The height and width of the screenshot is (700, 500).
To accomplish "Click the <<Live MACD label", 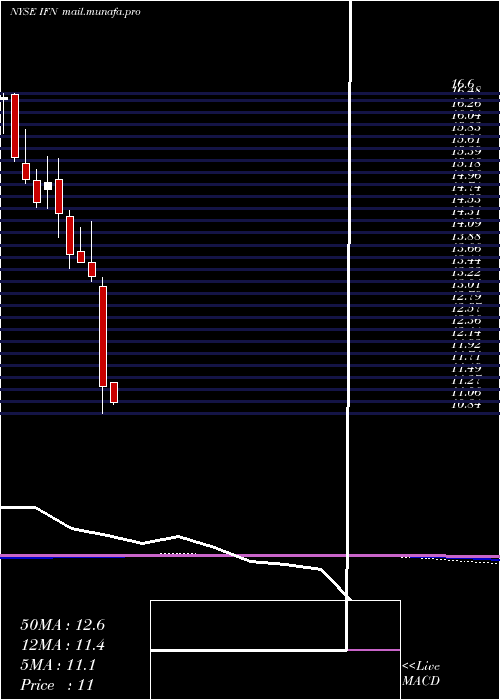I will click(x=421, y=674).
